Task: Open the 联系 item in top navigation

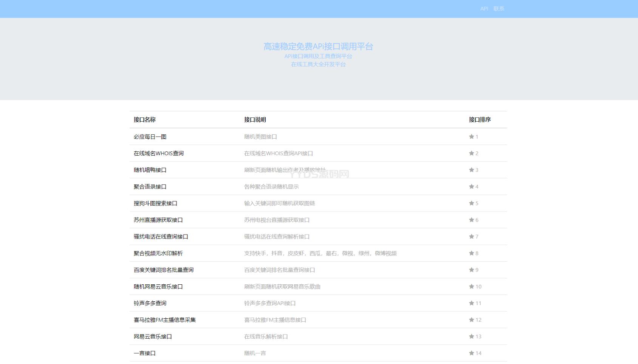Action: coord(499,9)
